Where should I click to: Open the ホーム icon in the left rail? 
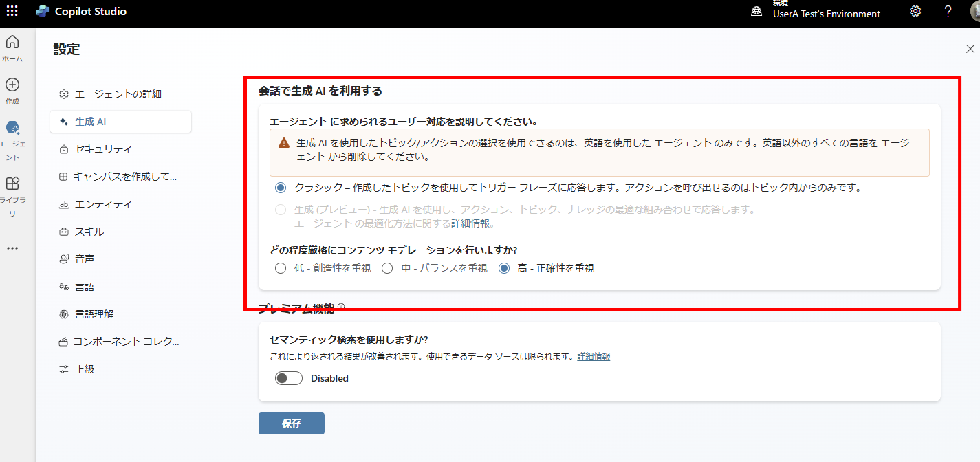(12, 43)
